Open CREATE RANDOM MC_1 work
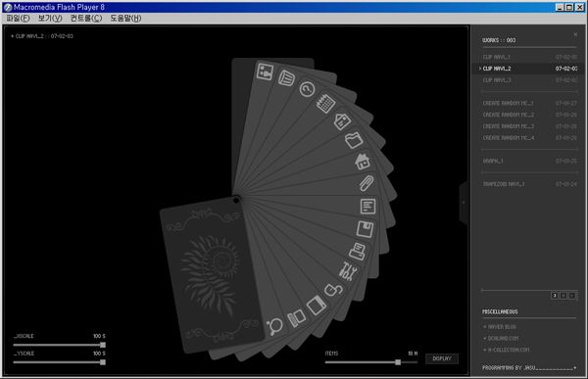588x379 pixels. point(529,103)
